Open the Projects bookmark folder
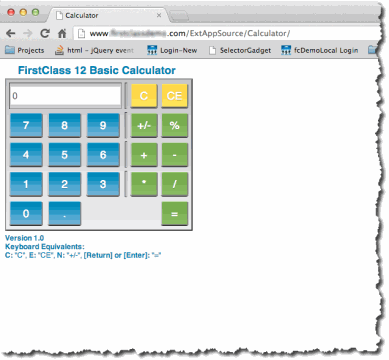Screen dimensions: 389x360 (x=25, y=50)
